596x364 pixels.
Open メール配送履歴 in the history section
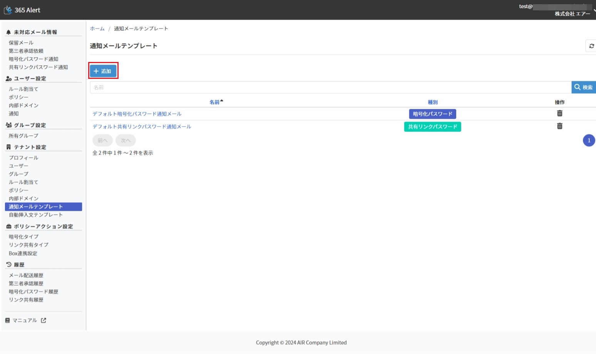coord(26,276)
